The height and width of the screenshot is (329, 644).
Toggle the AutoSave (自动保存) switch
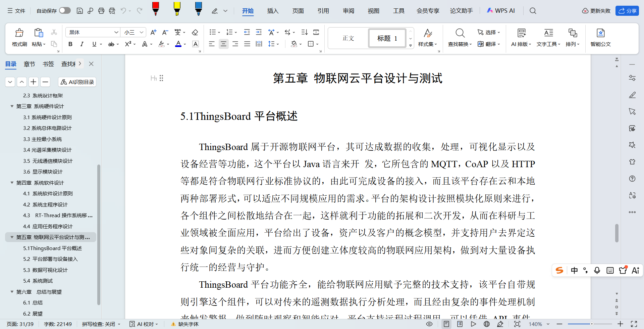(x=65, y=10)
